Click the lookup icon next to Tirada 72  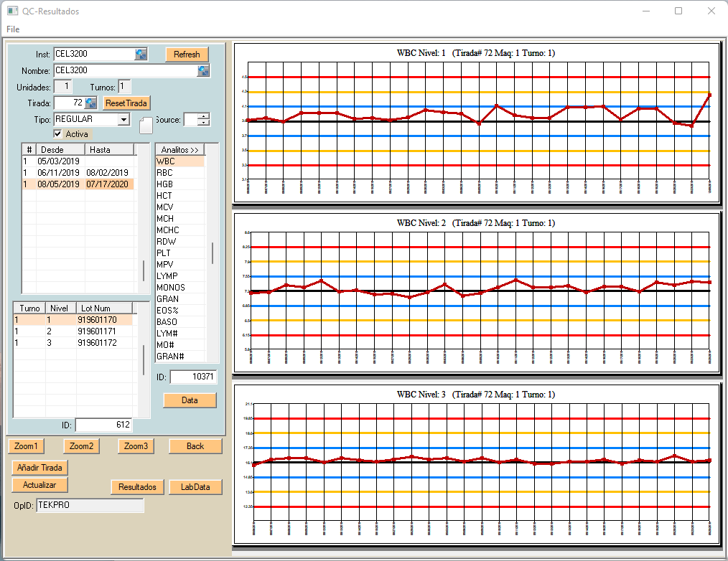pos(90,103)
